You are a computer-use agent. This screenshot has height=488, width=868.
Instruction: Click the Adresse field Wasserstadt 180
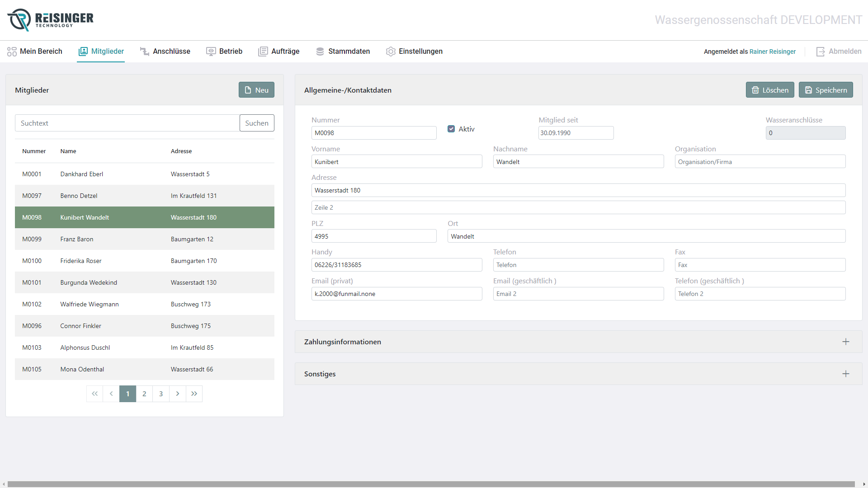(578, 190)
